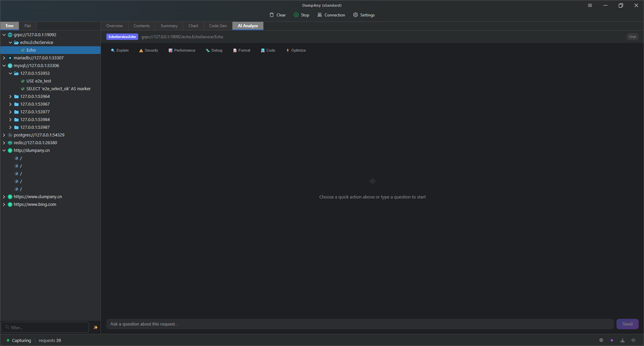Open the Settings gear icon
Viewport: 644px width, 346px height.
355,15
